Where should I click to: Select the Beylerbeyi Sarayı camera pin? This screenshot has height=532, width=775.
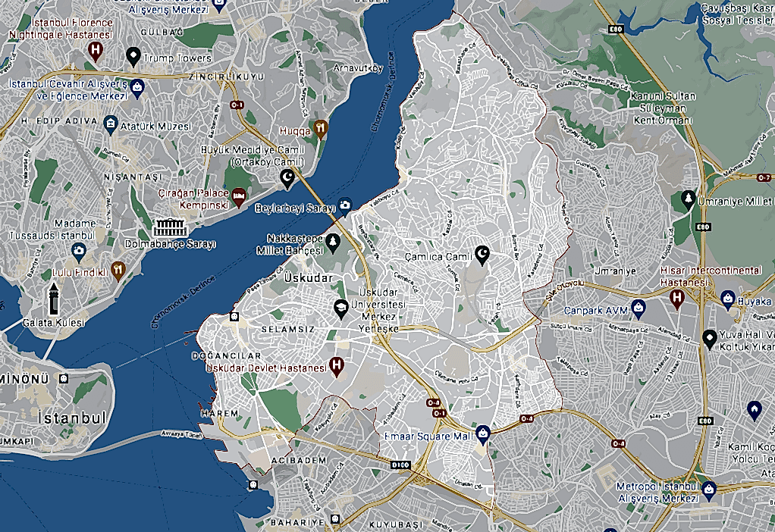(345, 206)
